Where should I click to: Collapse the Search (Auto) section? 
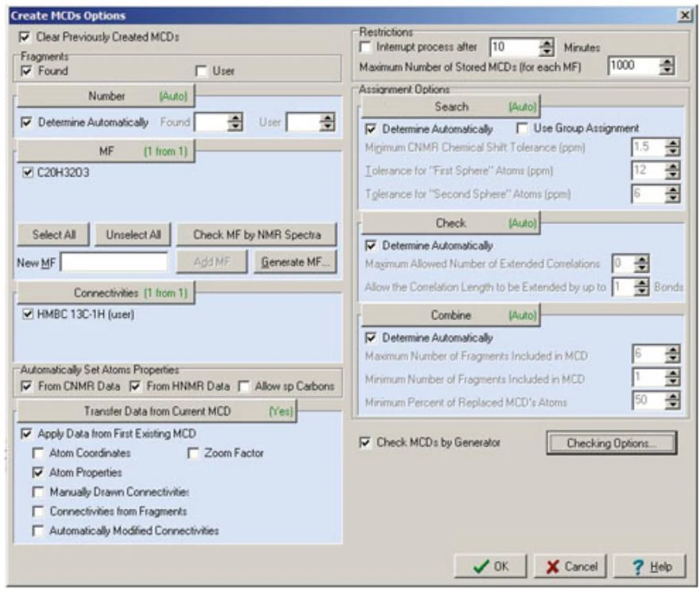[451, 107]
